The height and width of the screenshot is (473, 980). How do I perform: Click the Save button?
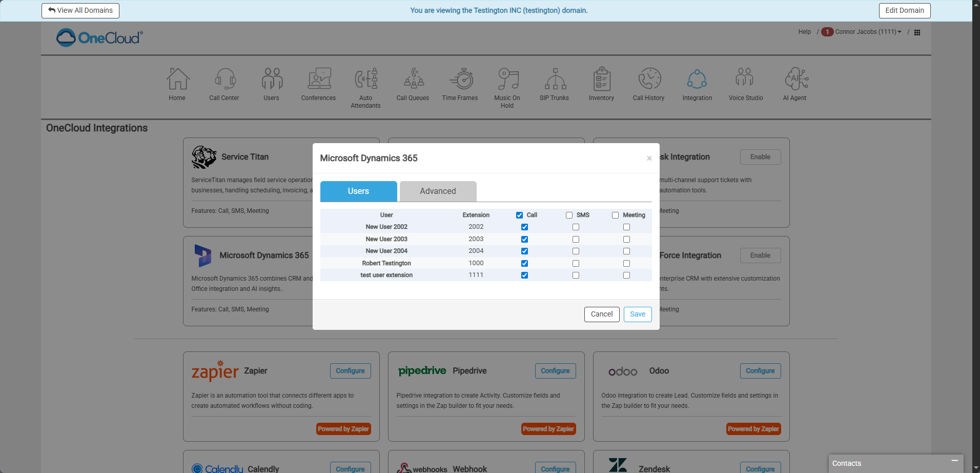coord(637,314)
